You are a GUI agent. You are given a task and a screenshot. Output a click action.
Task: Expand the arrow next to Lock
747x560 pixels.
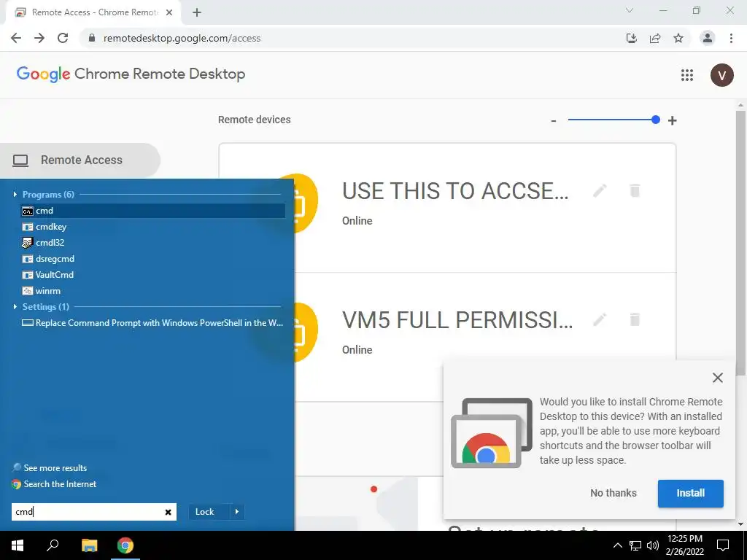click(237, 512)
